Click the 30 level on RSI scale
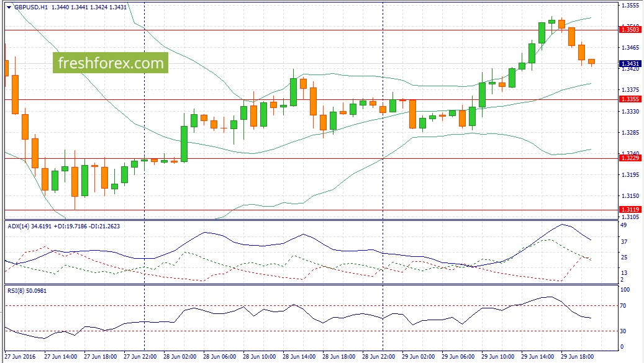This screenshot has width=644, height=363. coord(624,331)
